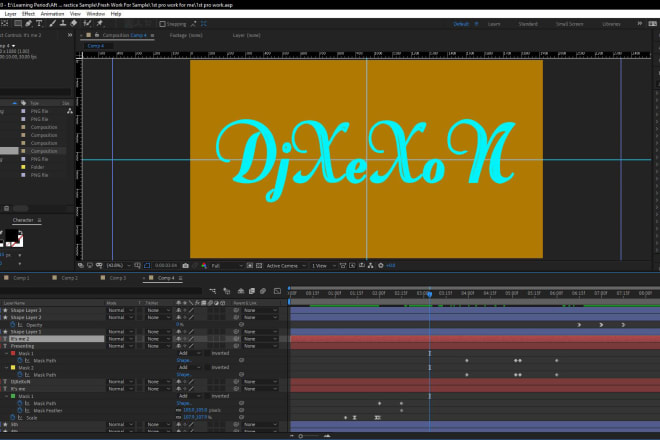This screenshot has width=660, height=440.
Task: Toggle the mask and shape path visibility icon
Action: coord(147,266)
